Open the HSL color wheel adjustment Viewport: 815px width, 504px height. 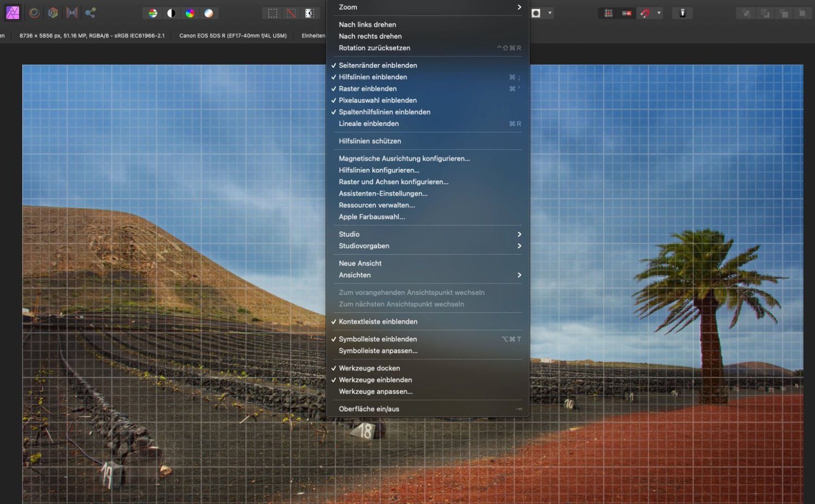(190, 12)
